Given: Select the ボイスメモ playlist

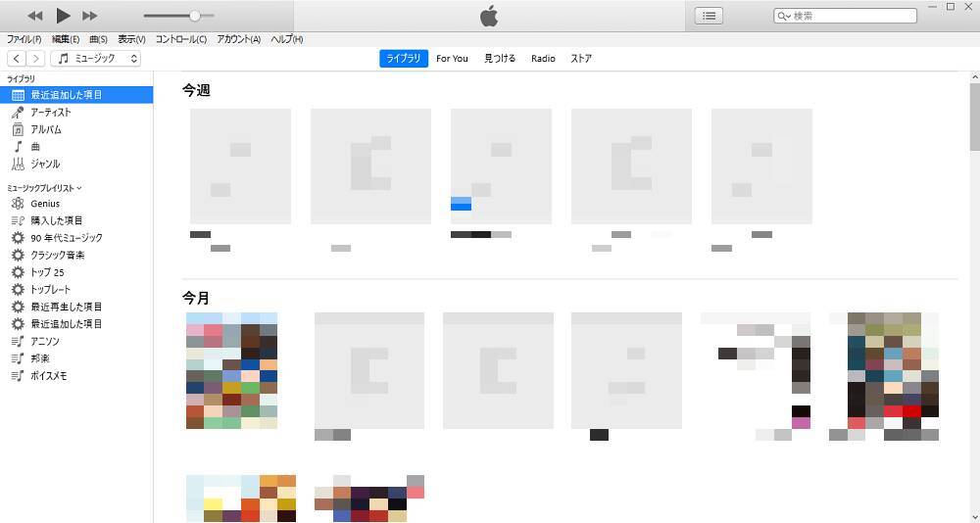Looking at the screenshot, I should point(48,376).
